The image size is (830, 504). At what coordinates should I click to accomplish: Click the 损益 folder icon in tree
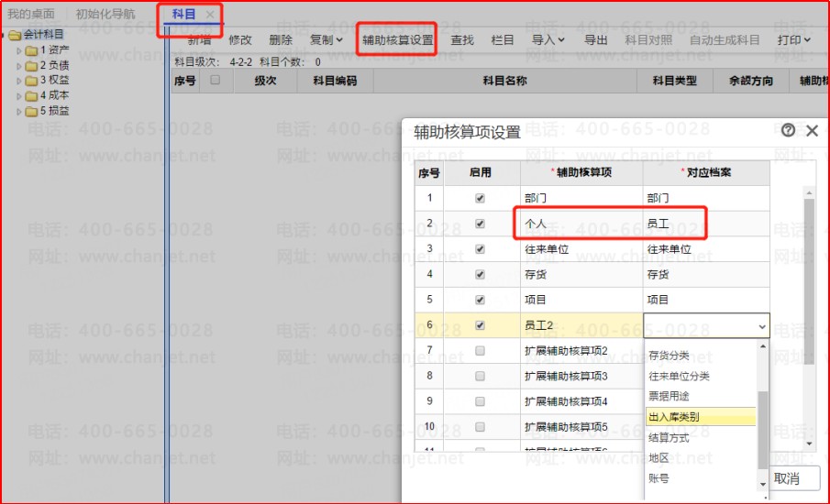(31, 111)
